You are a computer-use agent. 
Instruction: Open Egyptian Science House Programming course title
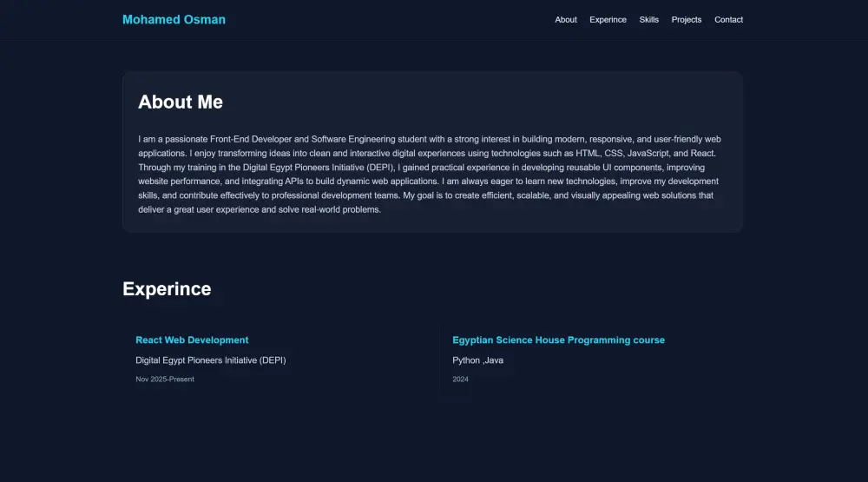coord(558,340)
